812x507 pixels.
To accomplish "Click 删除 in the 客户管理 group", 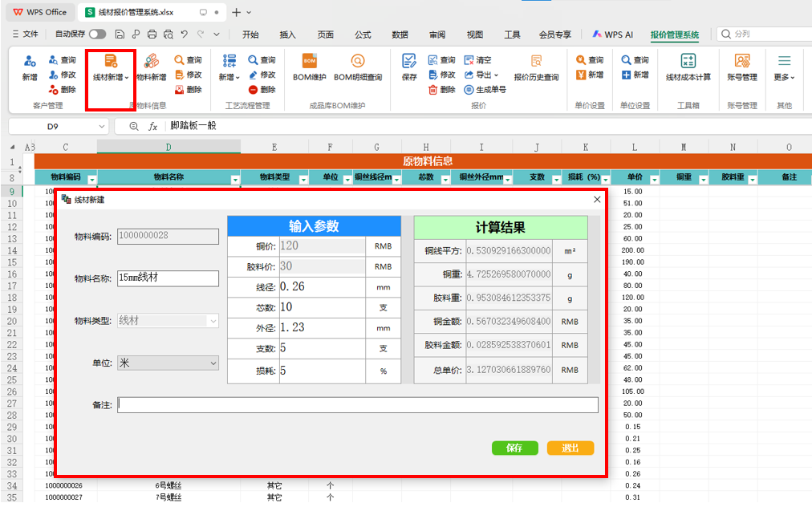I will click(63, 90).
